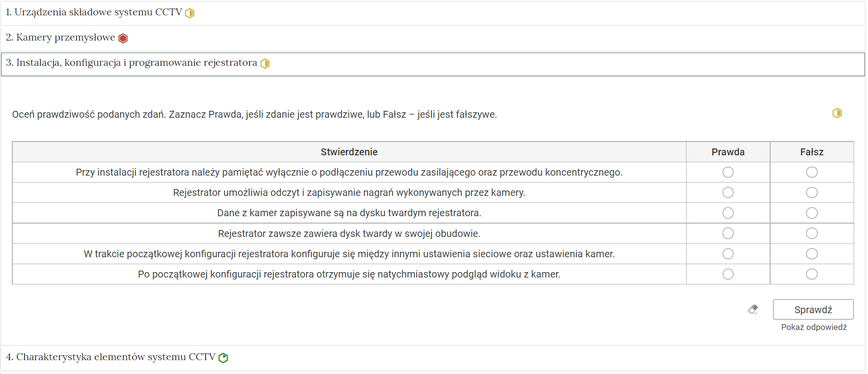Select Fałsz for the statement about przewód koncentryczny
Viewport: 868px width, 374px height.
tap(812, 172)
